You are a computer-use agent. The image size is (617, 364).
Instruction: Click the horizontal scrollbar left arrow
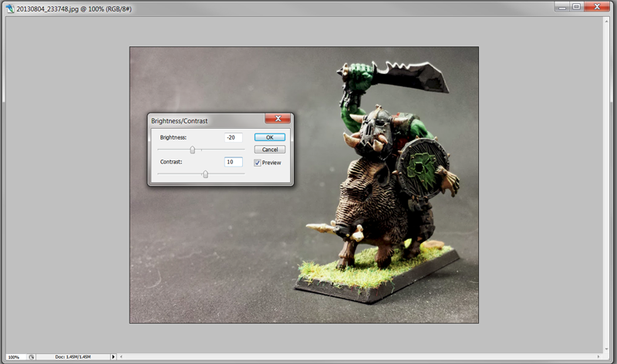(122, 357)
